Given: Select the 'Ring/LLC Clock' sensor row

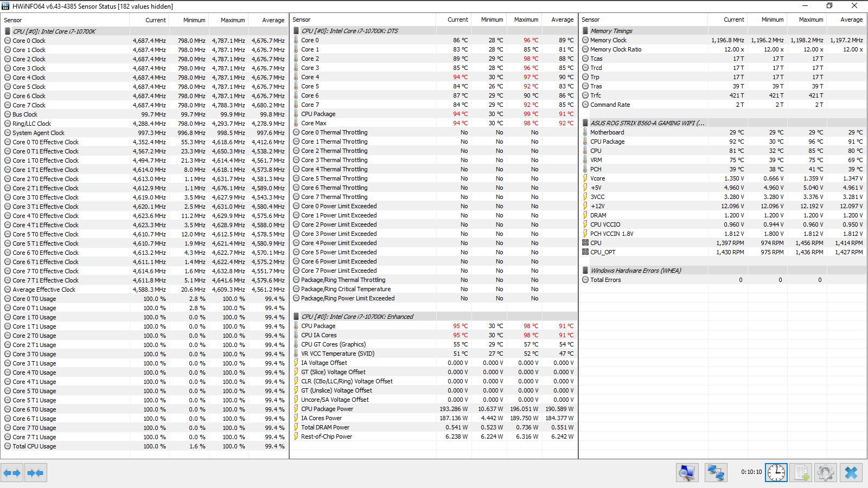Looking at the screenshot, I should (145, 124).
